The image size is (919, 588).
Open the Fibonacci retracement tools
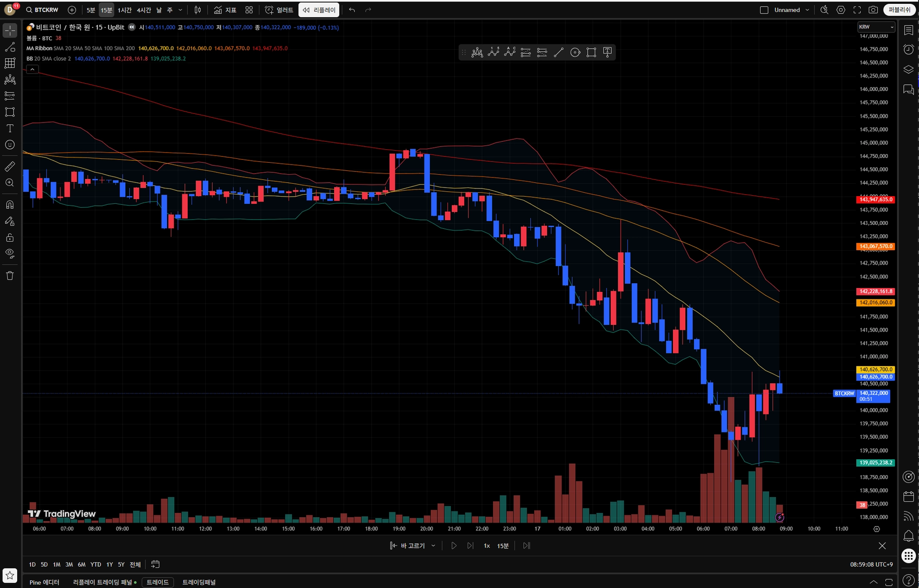click(10, 63)
